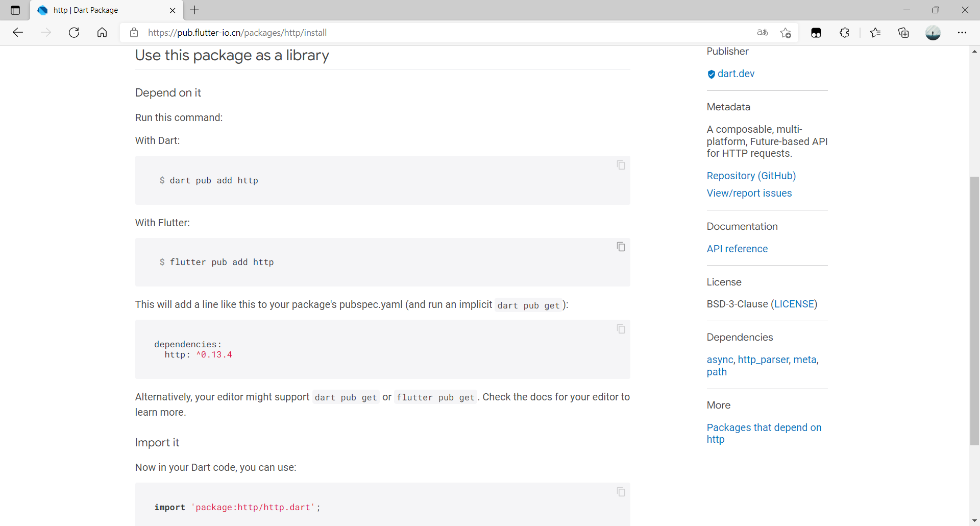Click the scrollbar down arrow
Screen dimensions: 980x526
click(x=974, y=520)
